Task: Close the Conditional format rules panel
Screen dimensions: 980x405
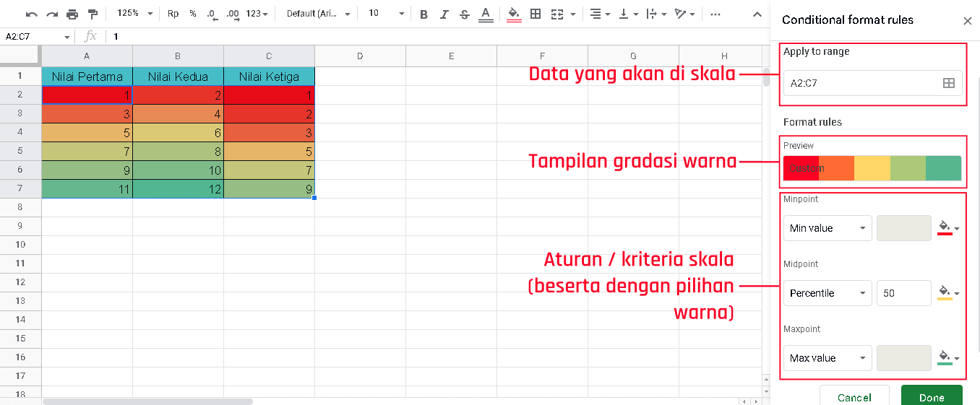Action: (968, 21)
